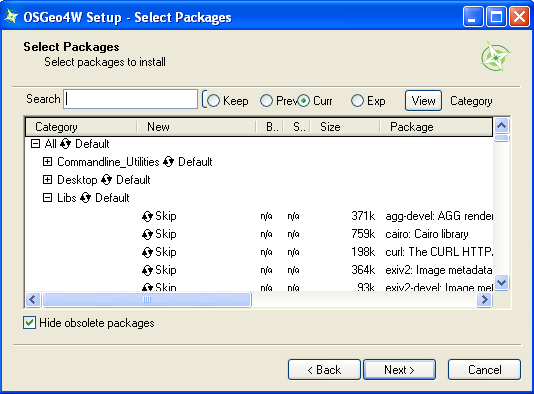Click the horizontal scrollbar thumb

[147, 300]
